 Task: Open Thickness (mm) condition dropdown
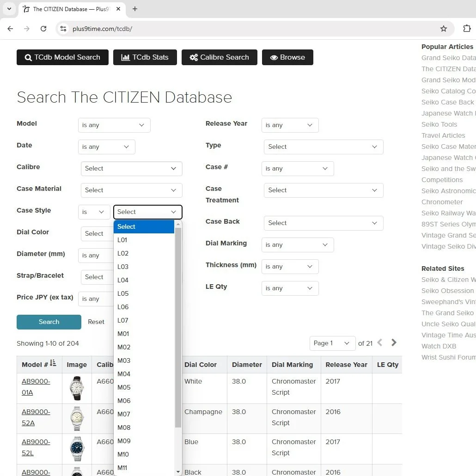point(290,267)
